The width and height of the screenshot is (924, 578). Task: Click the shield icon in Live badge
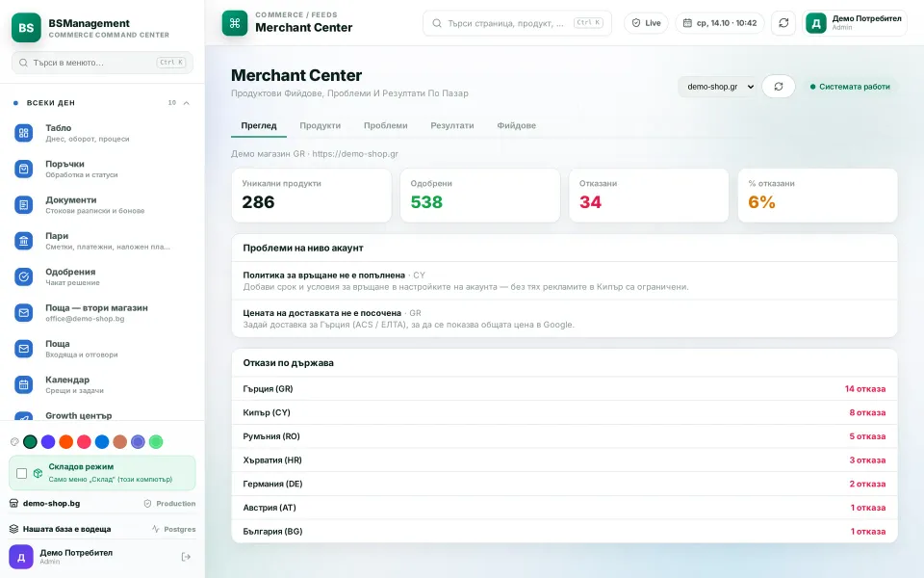click(x=636, y=23)
